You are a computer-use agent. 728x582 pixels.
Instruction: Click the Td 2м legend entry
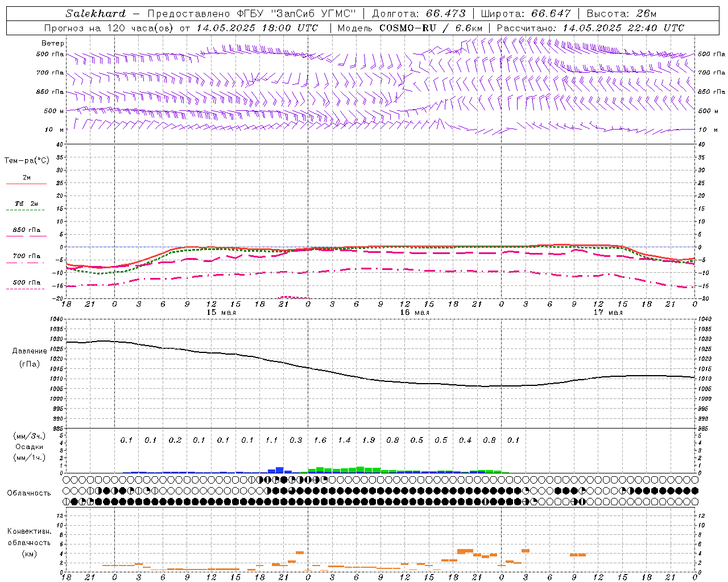(26, 203)
